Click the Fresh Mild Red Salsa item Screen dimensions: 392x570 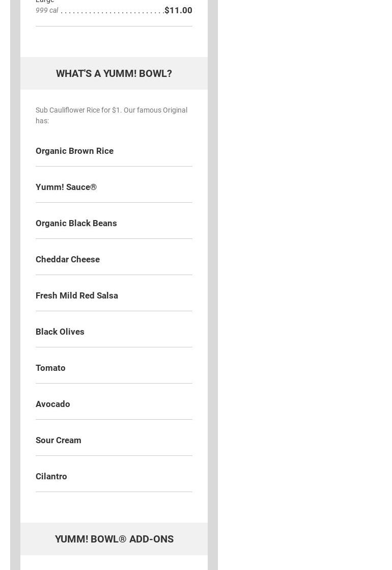click(x=77, y=295)
